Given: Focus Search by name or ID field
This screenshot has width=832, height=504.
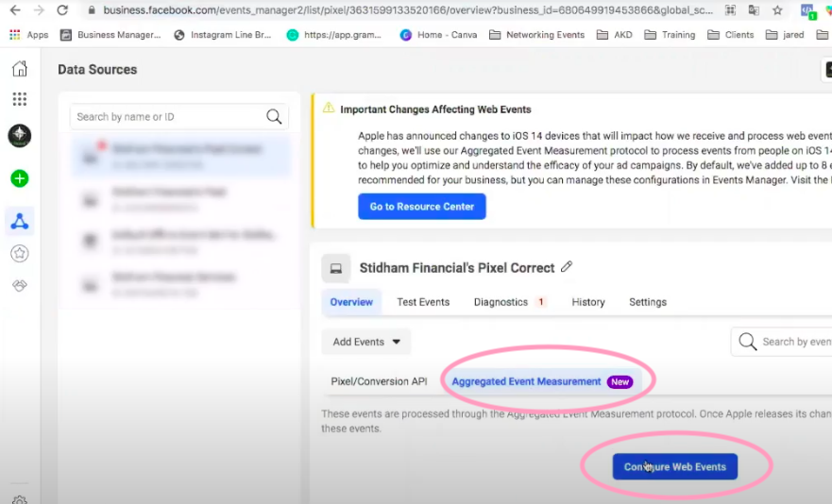Looking at the screenshot, I should [179, 117].
